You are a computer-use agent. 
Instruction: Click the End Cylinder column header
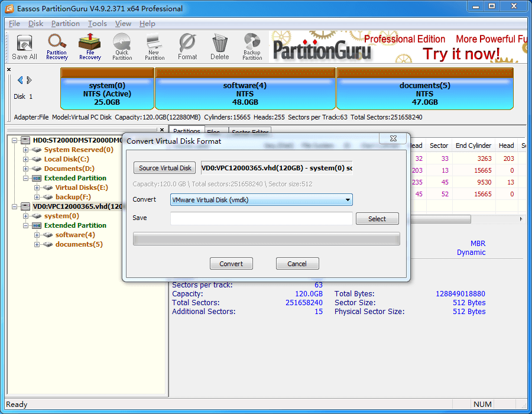point(473,145)
